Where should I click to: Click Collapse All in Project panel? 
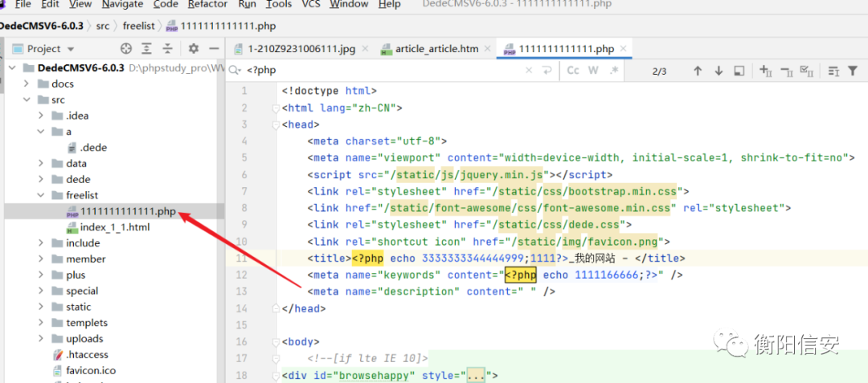click(166, 49)
